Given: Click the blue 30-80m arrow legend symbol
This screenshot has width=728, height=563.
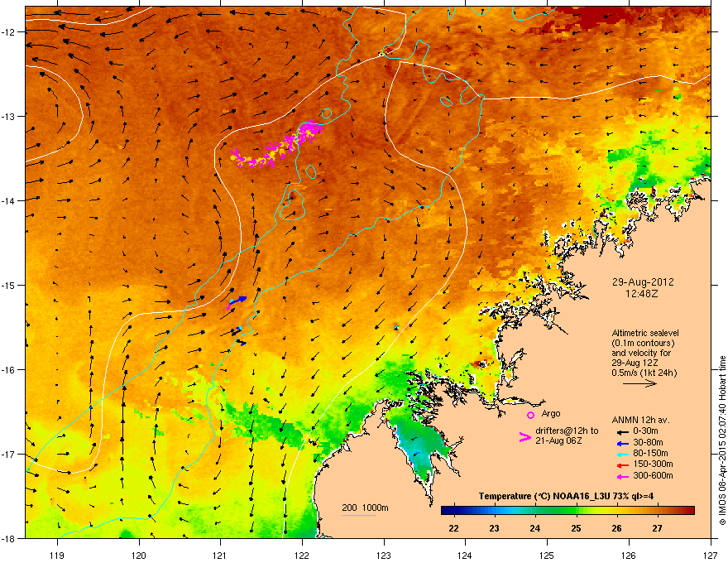Looking at the screenshot, I should point(621,443).
